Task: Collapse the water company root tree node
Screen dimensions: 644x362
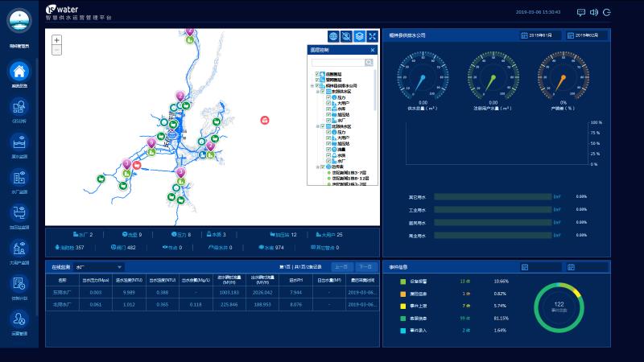Action: coord(312,86)
